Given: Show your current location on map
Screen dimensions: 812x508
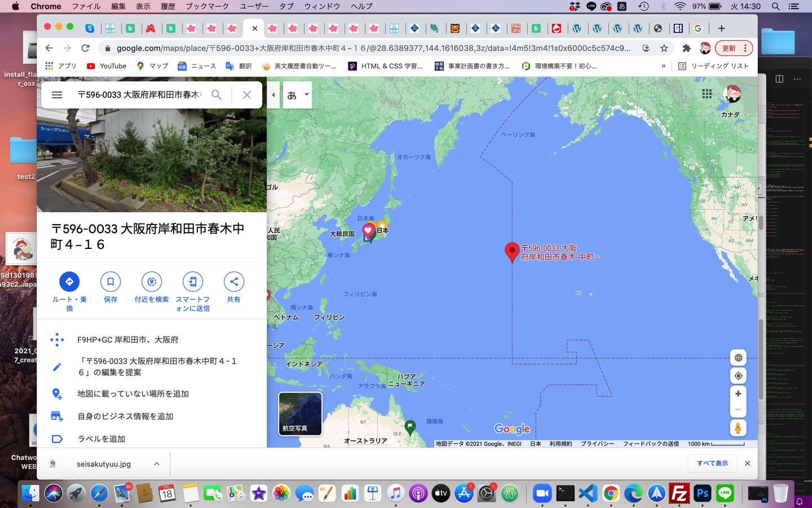Looking at the screenshot, I should [738, 376].
